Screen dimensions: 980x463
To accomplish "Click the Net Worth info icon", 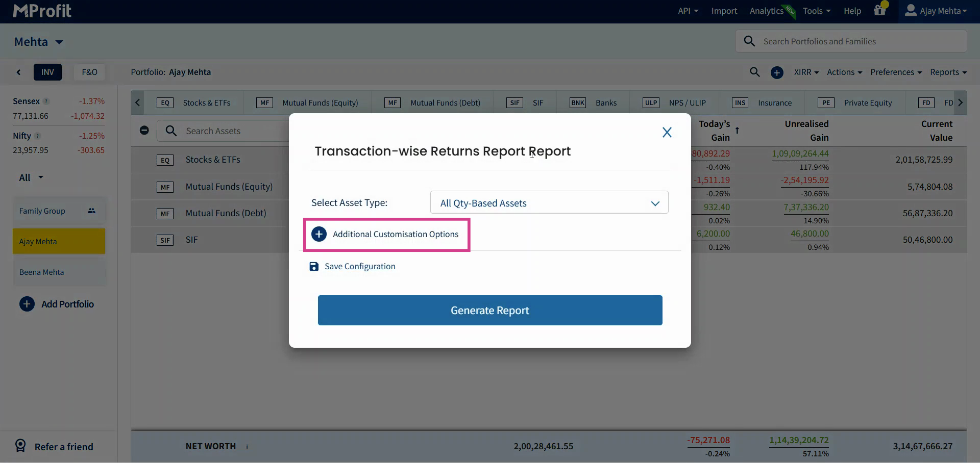I will coord(247,446).
